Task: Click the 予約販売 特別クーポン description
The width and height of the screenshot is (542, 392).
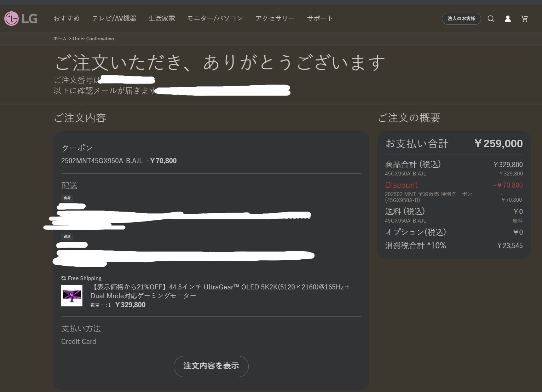Action: [428, 197]
